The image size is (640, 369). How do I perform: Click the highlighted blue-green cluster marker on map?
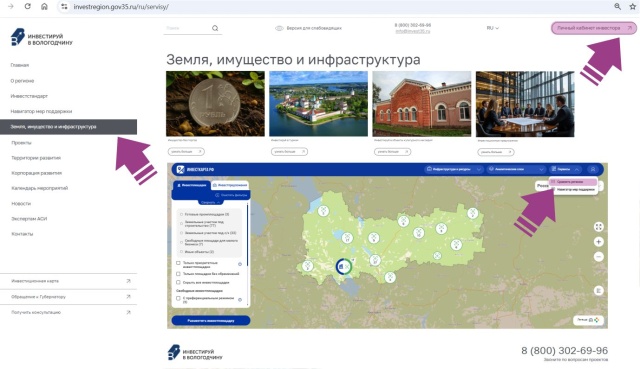tap(343, 267)
